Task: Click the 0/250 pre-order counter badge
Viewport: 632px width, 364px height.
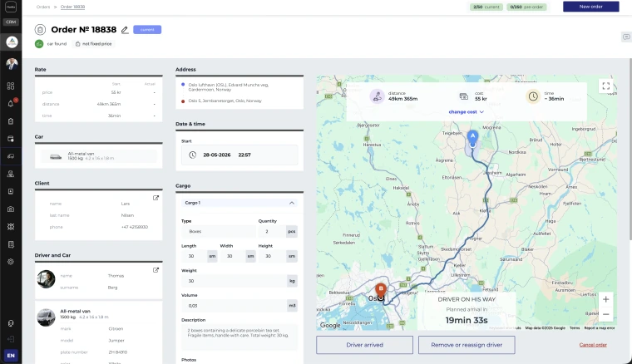Action: (x=526, y=7)
